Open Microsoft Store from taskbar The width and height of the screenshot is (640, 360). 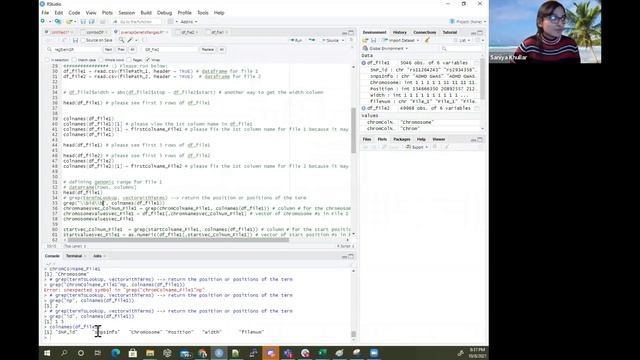(133, 353)
